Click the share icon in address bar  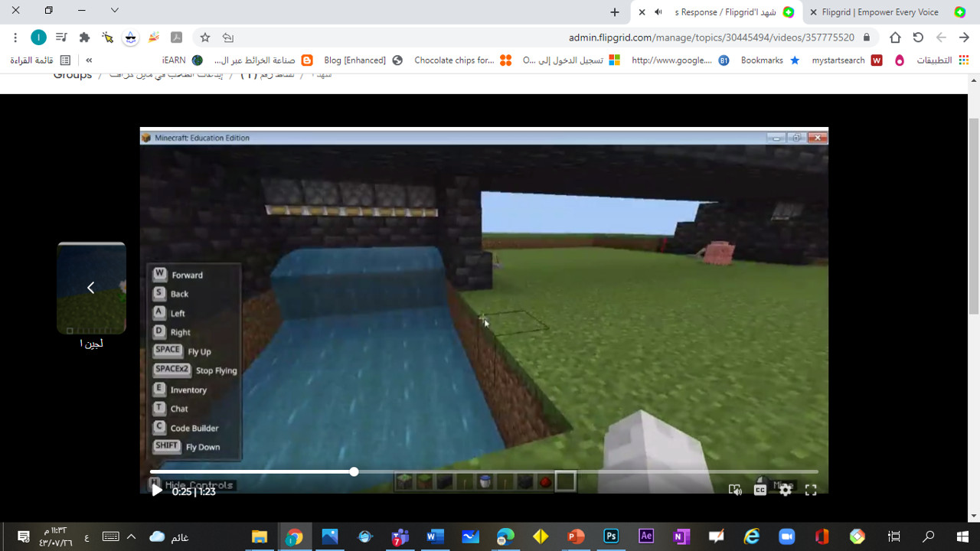(x=227, y=37)
